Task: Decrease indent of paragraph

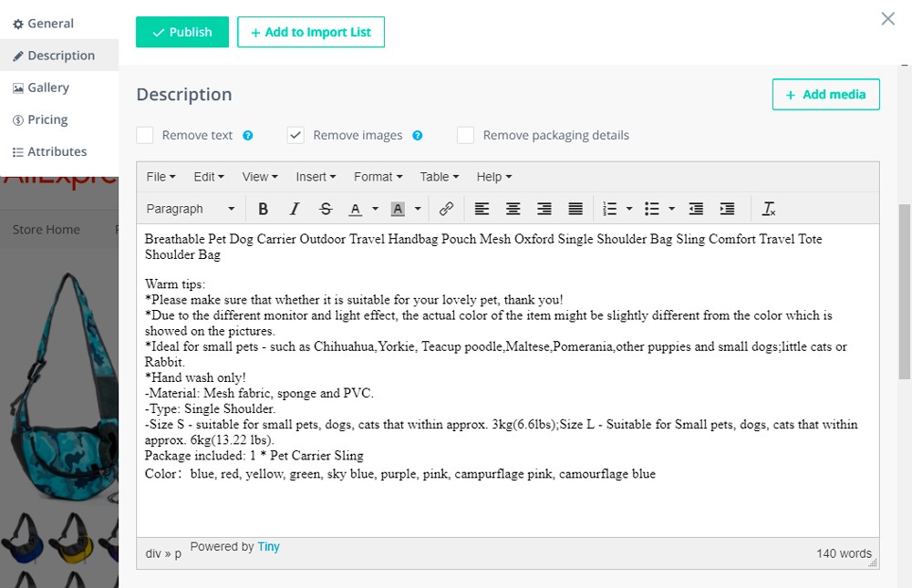Action: click(x=696, y=209)
